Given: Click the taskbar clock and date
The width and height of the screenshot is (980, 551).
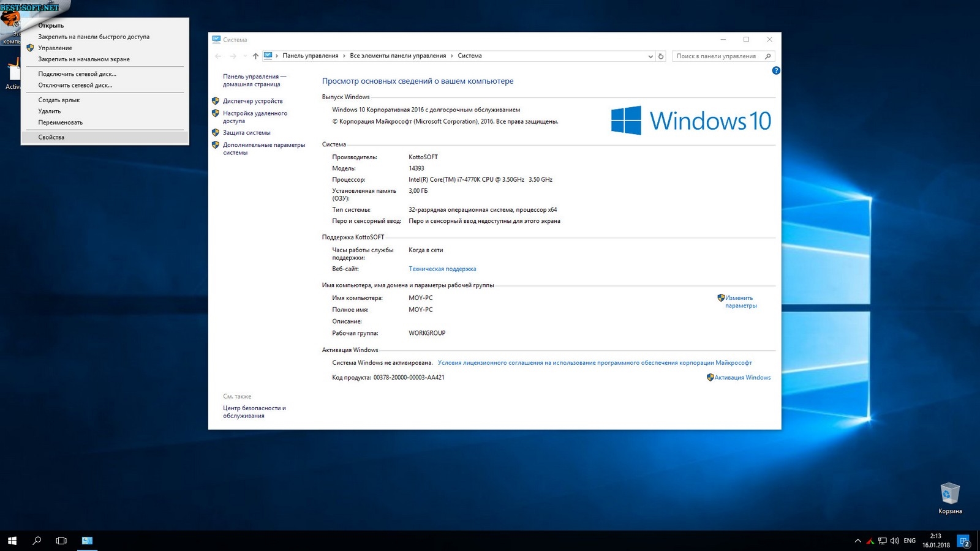Looking at the screenshot, I should (936, 541).
